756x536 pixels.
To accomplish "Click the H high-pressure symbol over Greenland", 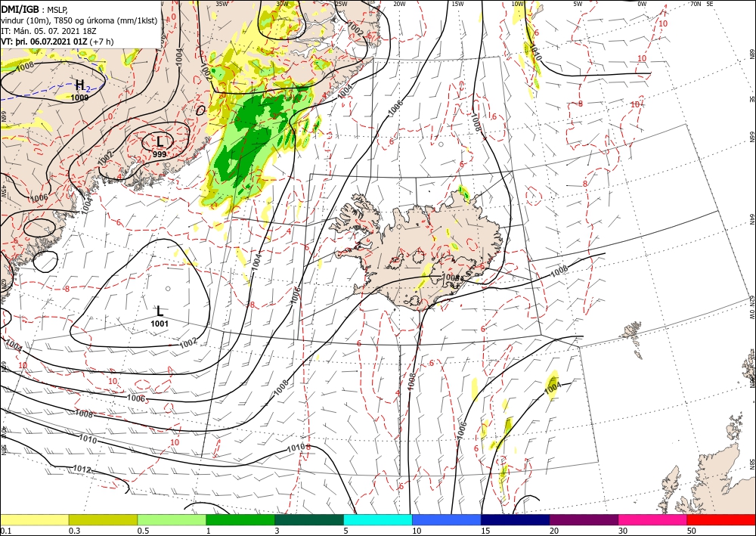I will [x=80, y=85].
